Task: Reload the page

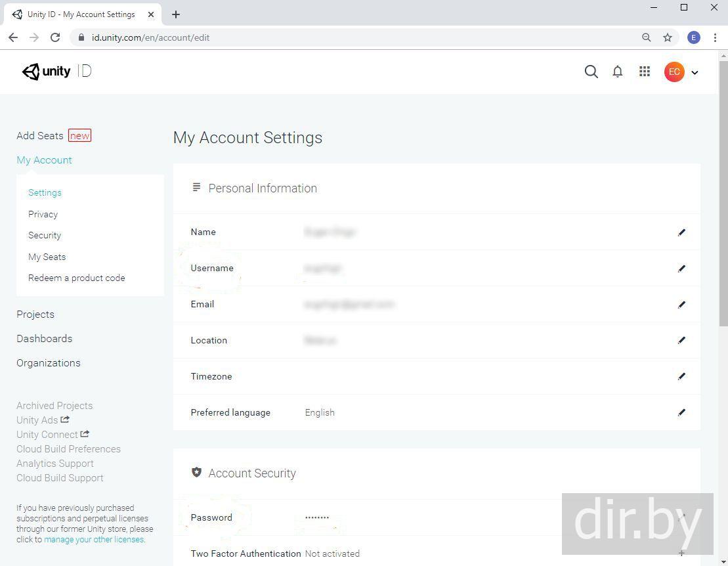Action: [x=55, y=37]
